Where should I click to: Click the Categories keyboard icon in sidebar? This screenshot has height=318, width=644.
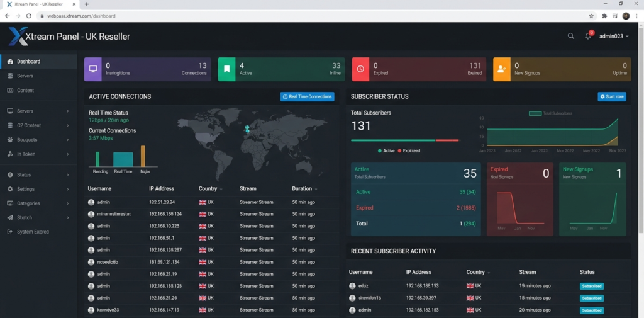(x=10, y=203)
